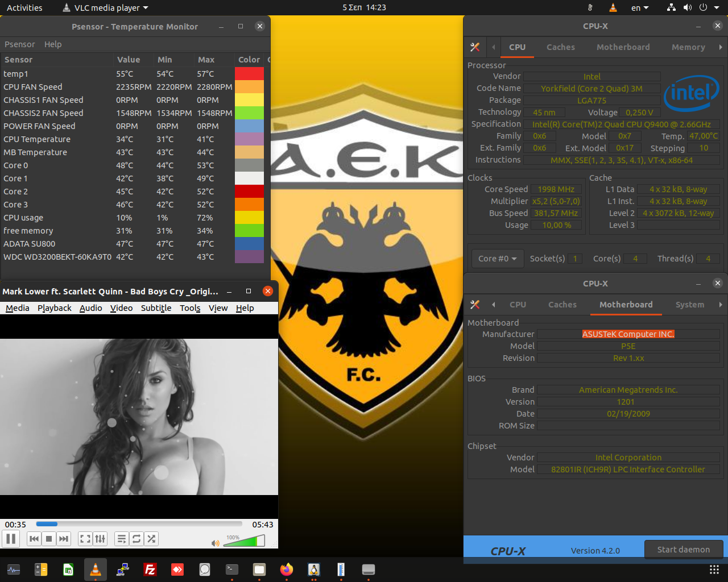This screenshot has height=582, width=728.
Task: Click CPU FAN Speed orange color swatch
Action: [249, 87]
